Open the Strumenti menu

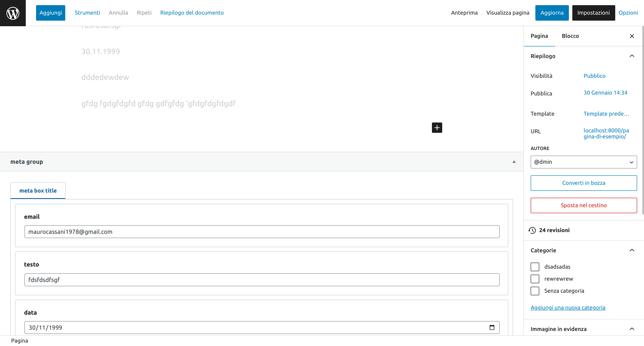[88, 13]
